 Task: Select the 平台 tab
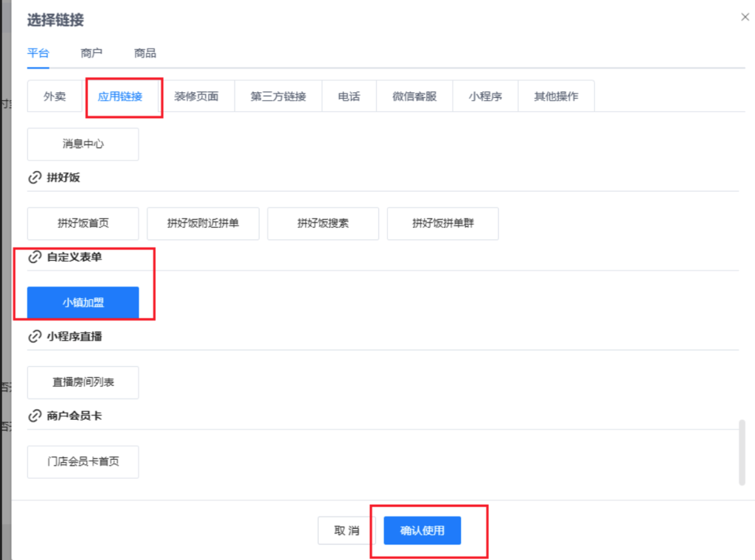[38, 53]
